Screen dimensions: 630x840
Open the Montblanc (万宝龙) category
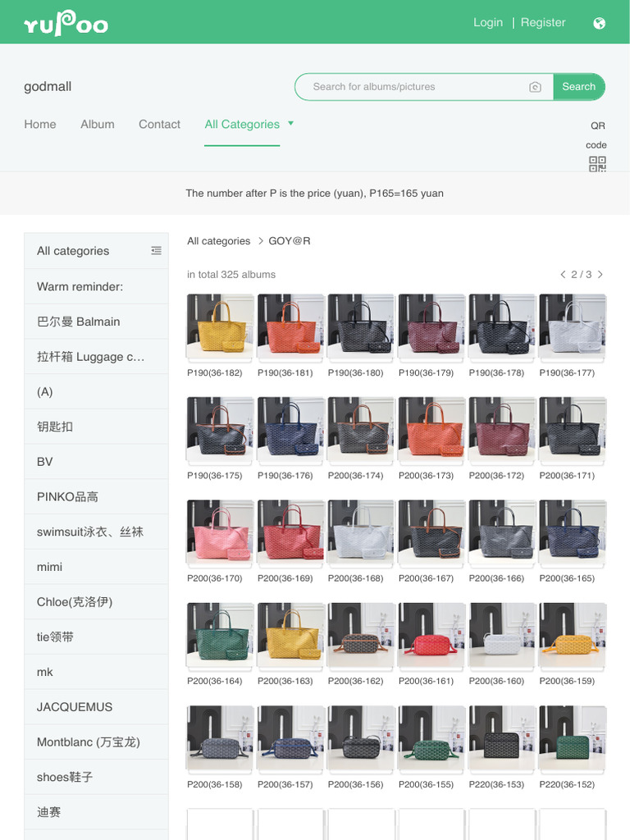pos(97,742)
